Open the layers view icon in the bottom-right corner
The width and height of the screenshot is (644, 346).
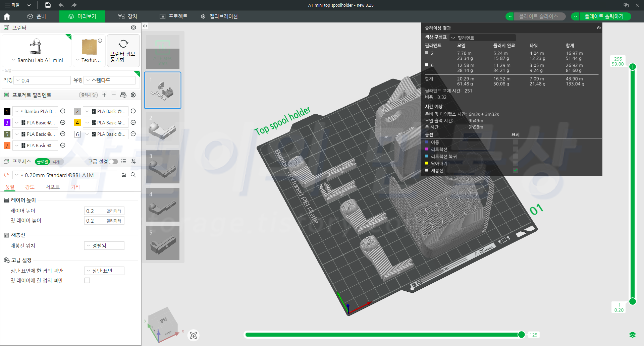(633, 335)
